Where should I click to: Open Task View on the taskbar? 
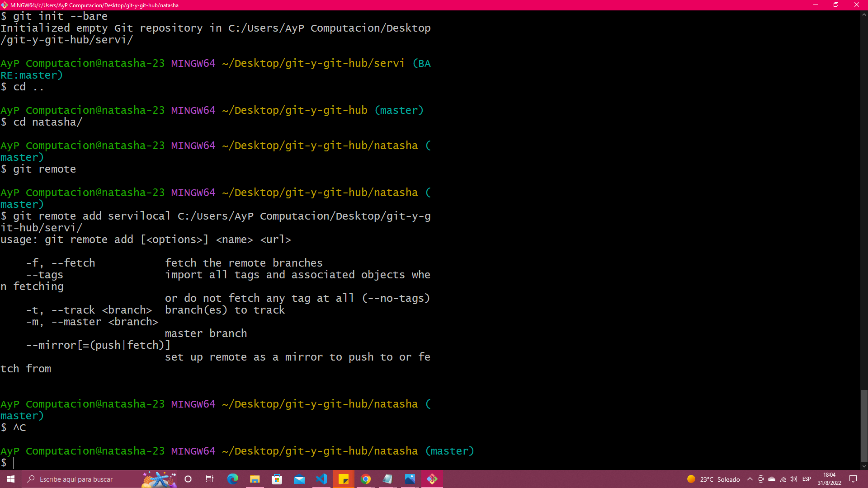(x=210, y=479)
